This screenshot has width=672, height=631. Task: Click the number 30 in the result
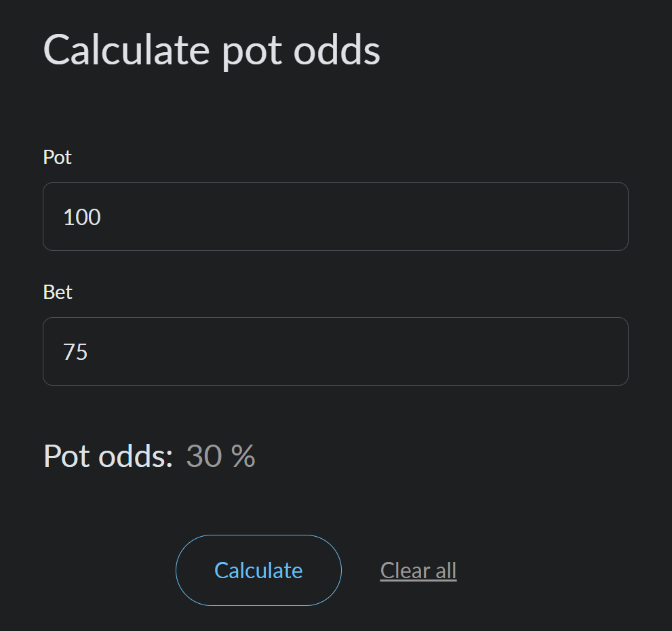203,456
